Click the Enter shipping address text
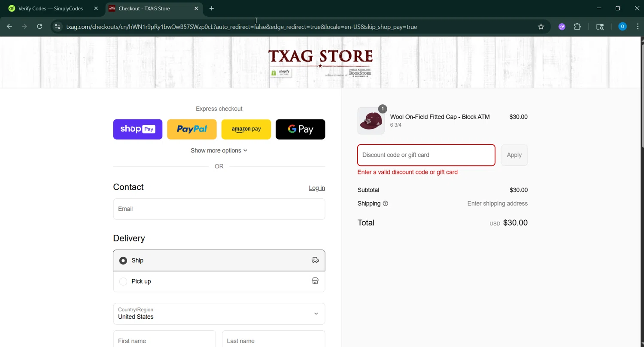The image size is (644, 347). coord(497,204)
